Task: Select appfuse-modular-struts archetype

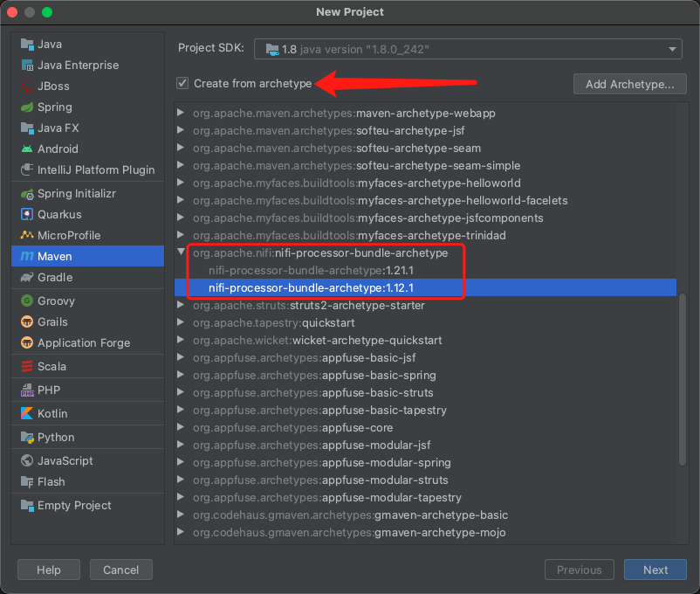Action: tap(425, 480)
